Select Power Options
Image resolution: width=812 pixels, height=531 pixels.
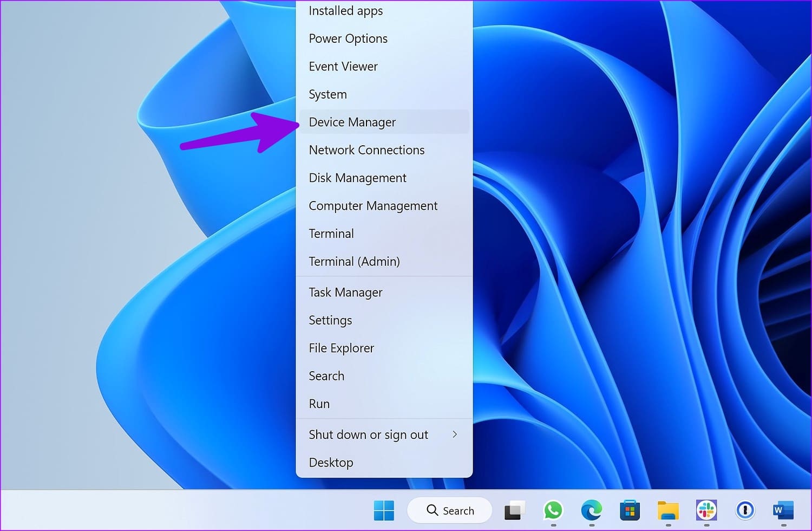[x=348, y=38]
